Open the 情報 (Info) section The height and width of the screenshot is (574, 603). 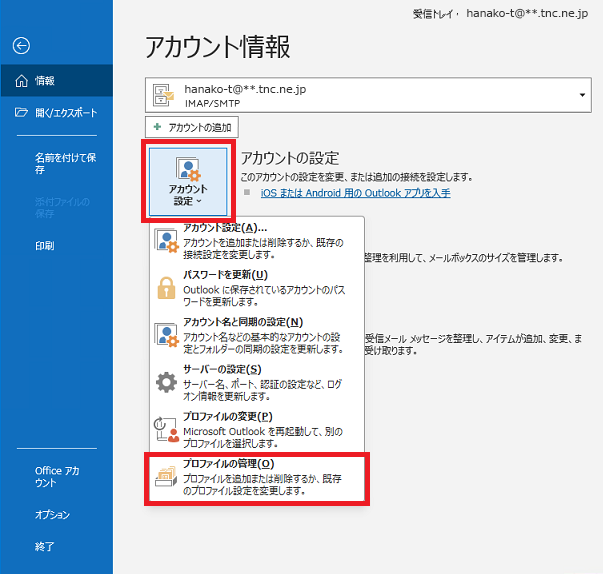tap(45, 80)
